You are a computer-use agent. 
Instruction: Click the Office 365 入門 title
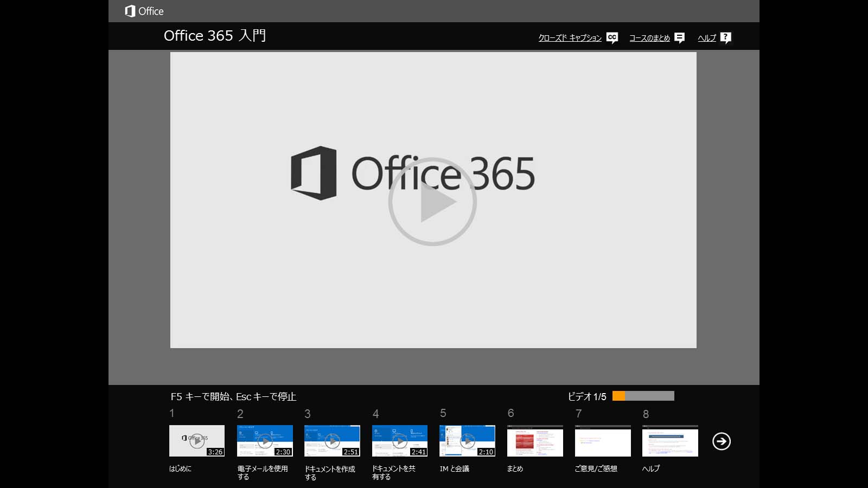coord(215,36)
